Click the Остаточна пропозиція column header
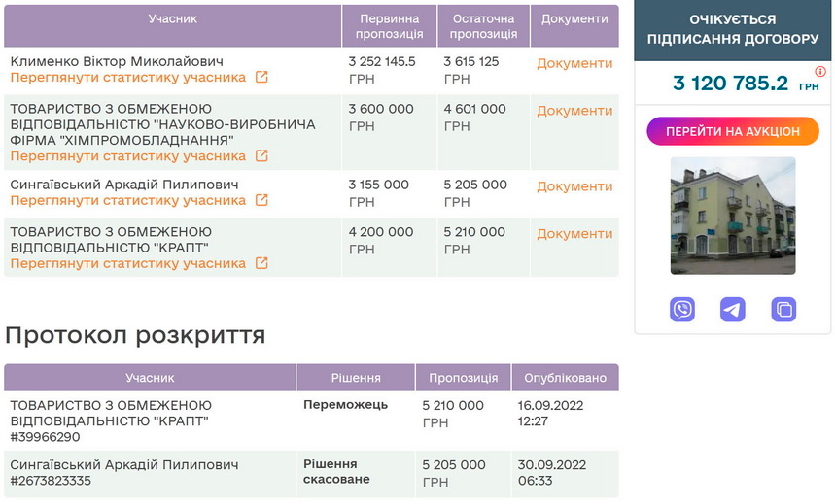This screenshot has height=504, width=835. (483, 26)
